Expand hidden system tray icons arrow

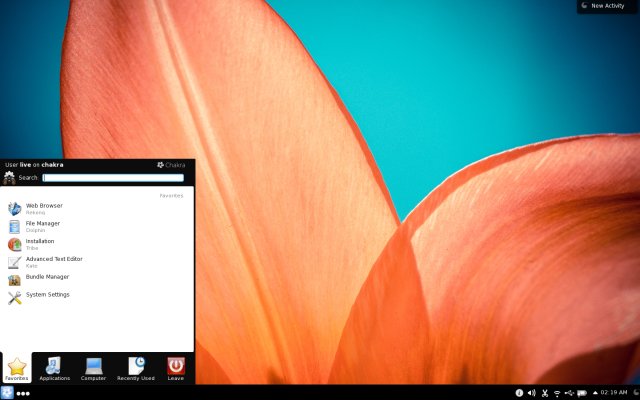click(x=593, y=393)
